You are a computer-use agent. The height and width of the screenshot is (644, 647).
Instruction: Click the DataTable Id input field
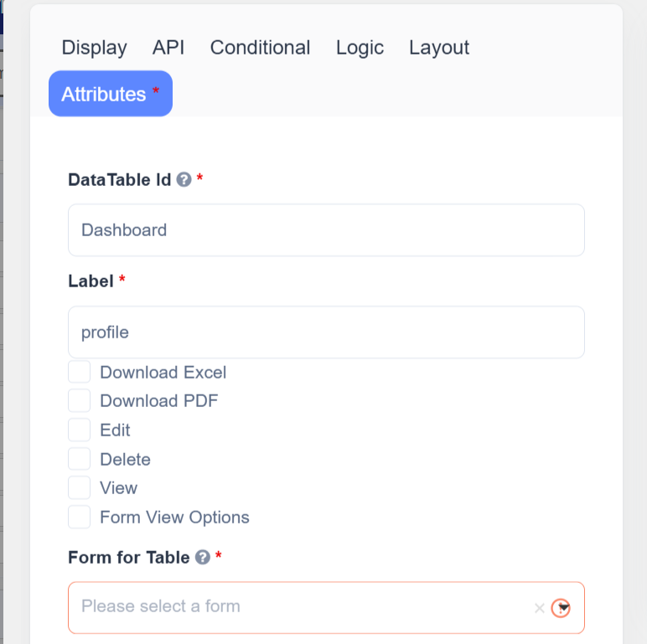(x=326, y=230)
